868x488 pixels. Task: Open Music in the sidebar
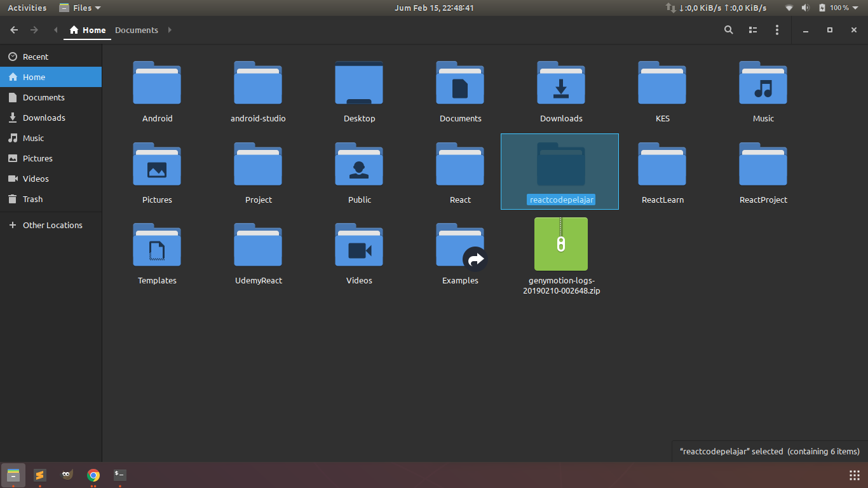[x=51, y=138]
